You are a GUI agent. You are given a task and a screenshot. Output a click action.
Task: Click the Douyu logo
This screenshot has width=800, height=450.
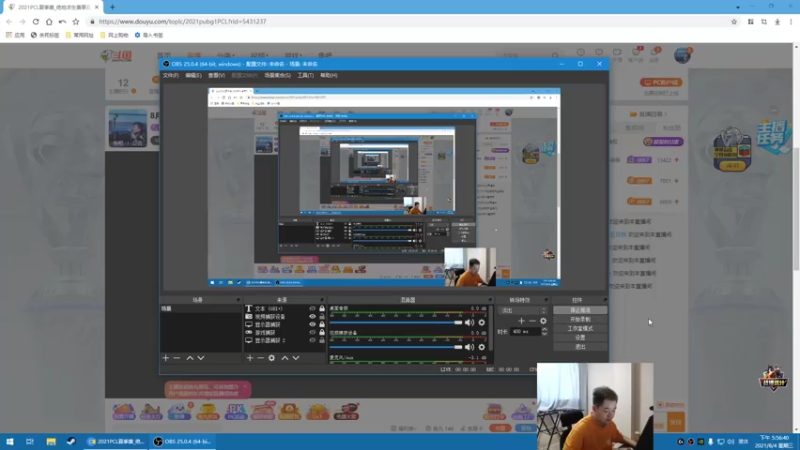[x=116, y=56]
